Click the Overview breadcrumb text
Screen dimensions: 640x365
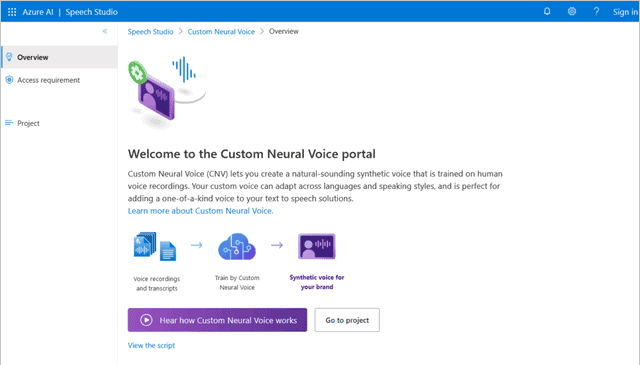tap(284, 31)
